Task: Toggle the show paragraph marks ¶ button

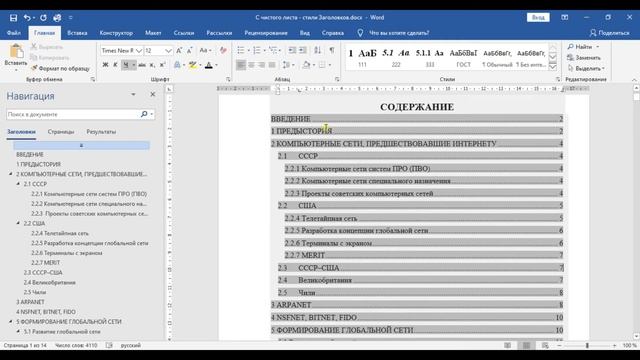Action: (332, 50)
